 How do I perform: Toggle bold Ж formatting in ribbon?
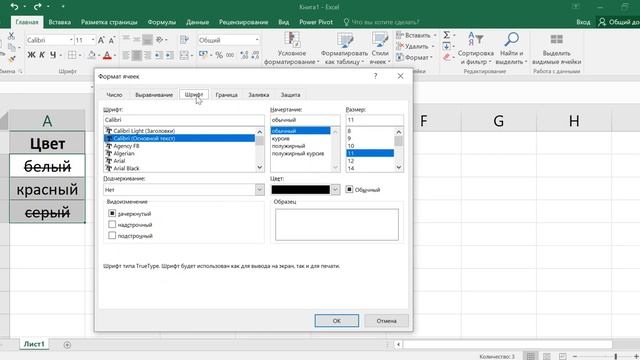31,55
